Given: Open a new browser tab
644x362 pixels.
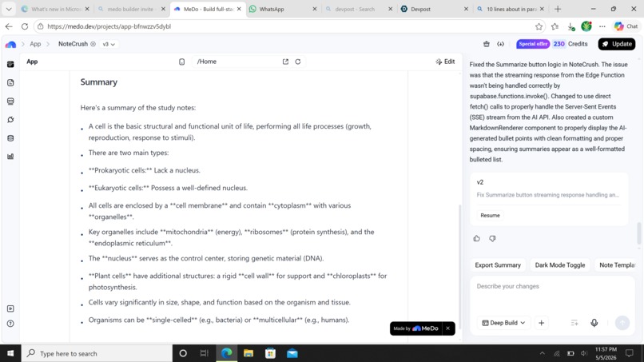Looking at the screenshot, I should coord(558,9).
